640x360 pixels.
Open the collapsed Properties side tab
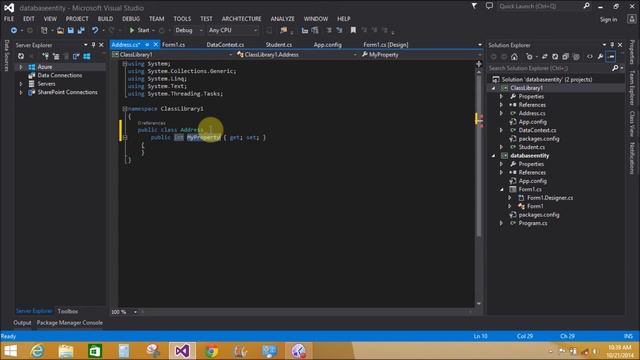(632, 52)
